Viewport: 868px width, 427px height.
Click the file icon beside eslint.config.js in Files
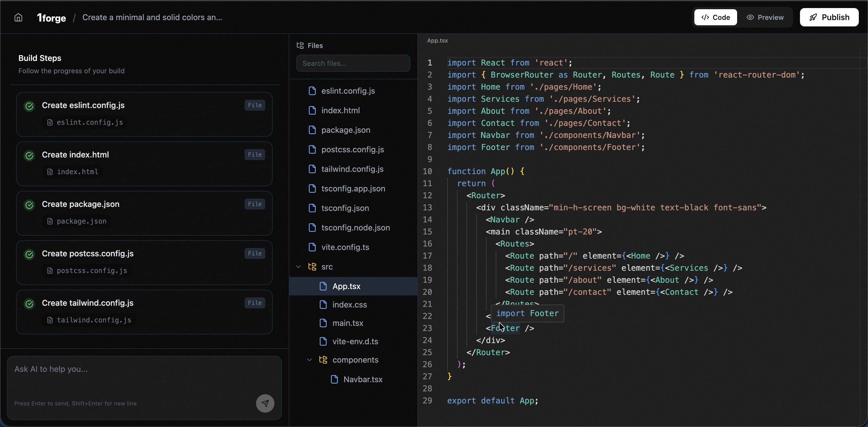[x=312, y=91]
